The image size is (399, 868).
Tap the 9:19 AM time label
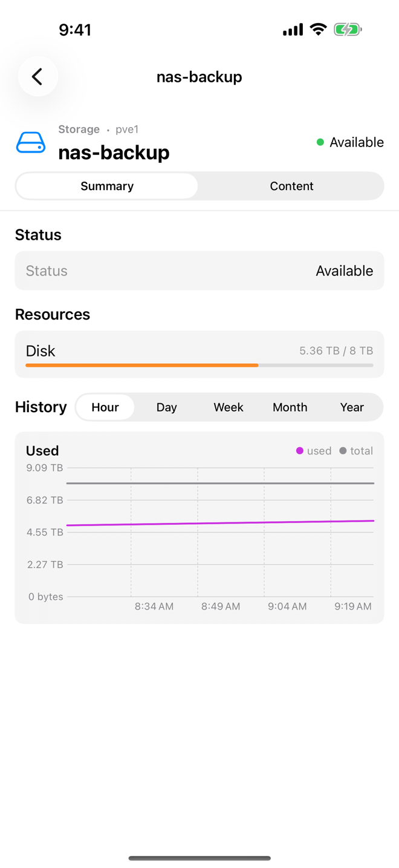pyautogui.click(x=353, y=607)
